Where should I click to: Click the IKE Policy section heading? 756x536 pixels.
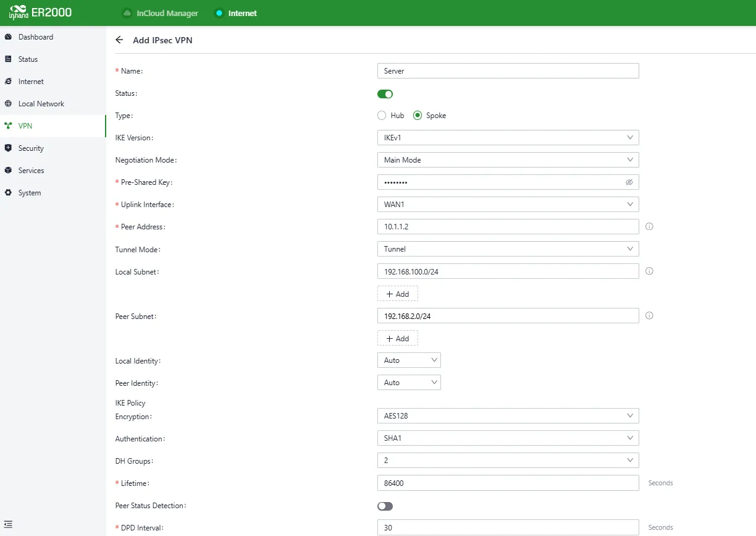tap(130, 403)
